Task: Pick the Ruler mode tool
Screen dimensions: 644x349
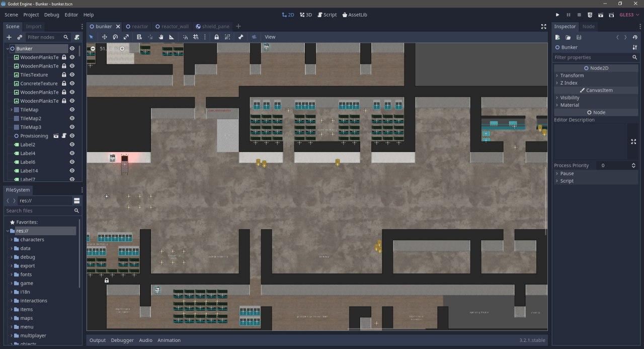Action: point(172,37)
